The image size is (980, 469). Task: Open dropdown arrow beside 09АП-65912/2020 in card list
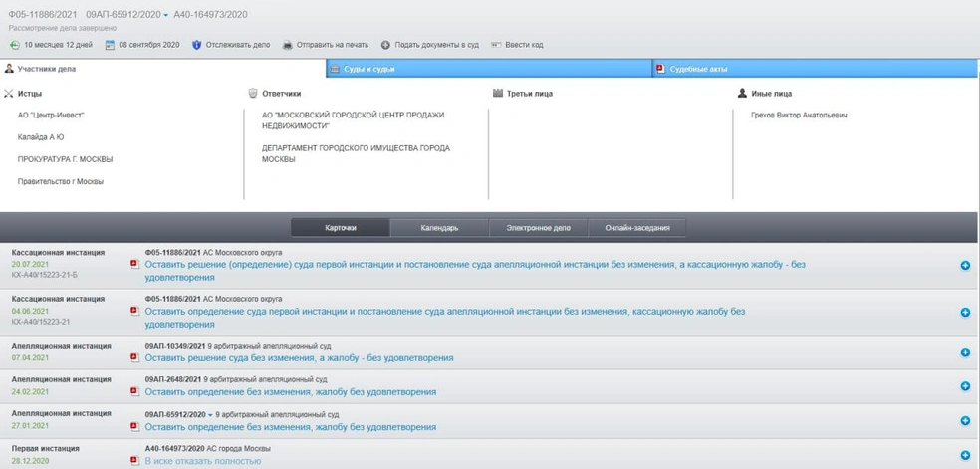(210, 414)
